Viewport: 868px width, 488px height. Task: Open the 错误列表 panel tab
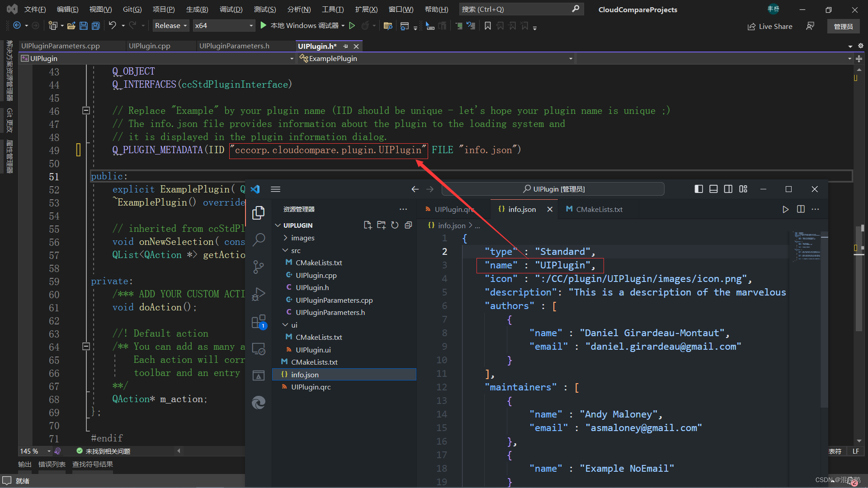click(x=52, y=465)
